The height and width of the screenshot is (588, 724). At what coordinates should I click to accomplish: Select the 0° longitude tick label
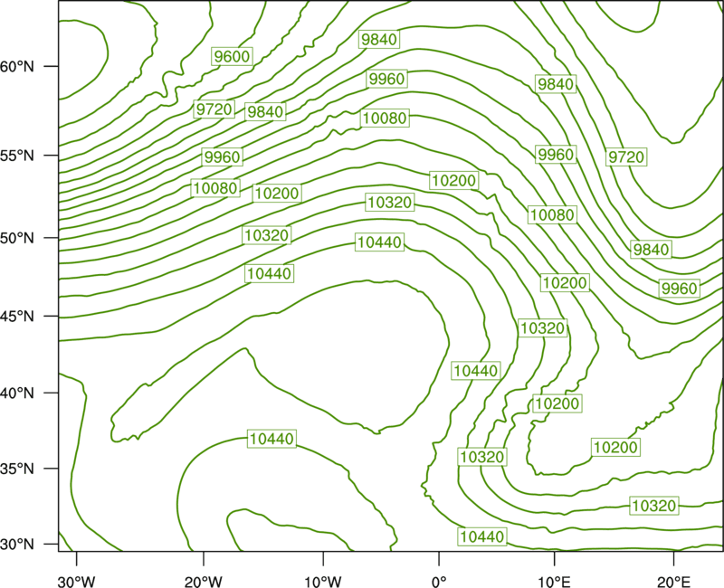click(x=439, y=582)
